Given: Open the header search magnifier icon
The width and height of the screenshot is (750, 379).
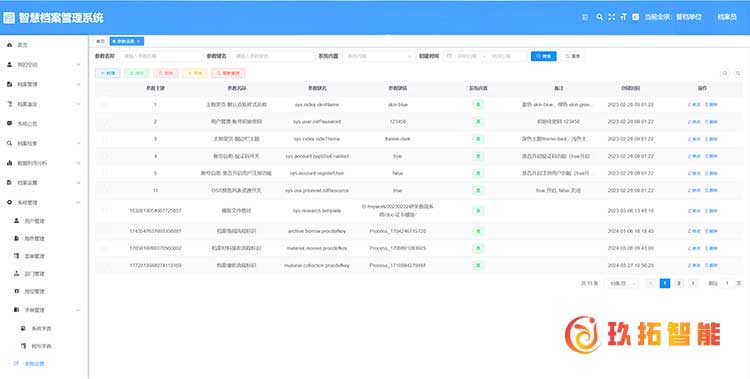Looking at the screenshot, I should pyautogui.click(x=599, y=17).
